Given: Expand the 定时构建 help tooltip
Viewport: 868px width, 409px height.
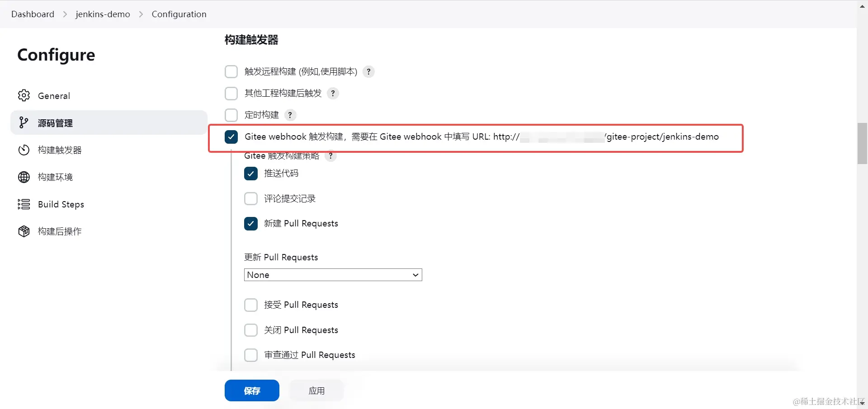Looking at the screenshot, I should coord(290,115).
